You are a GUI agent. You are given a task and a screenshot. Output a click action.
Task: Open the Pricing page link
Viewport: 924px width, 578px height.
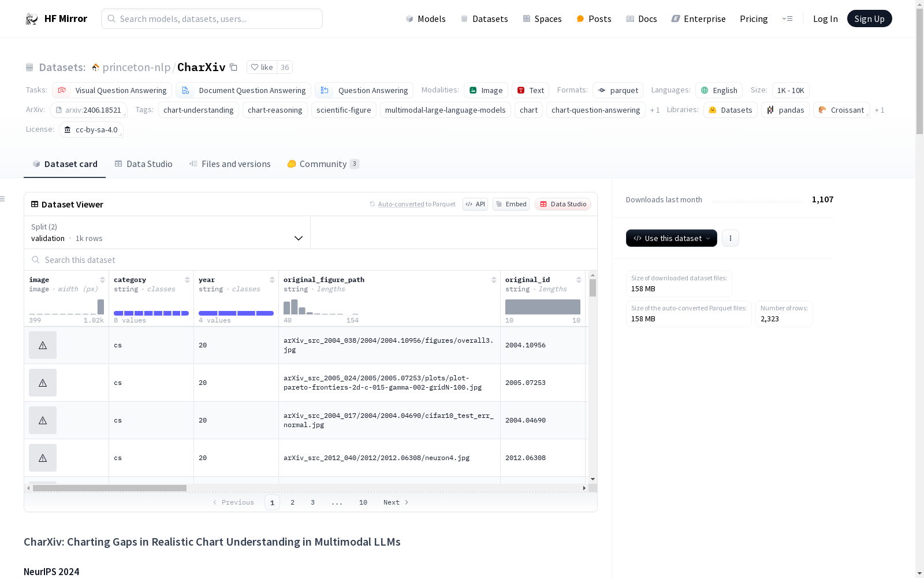coord(754,18)
